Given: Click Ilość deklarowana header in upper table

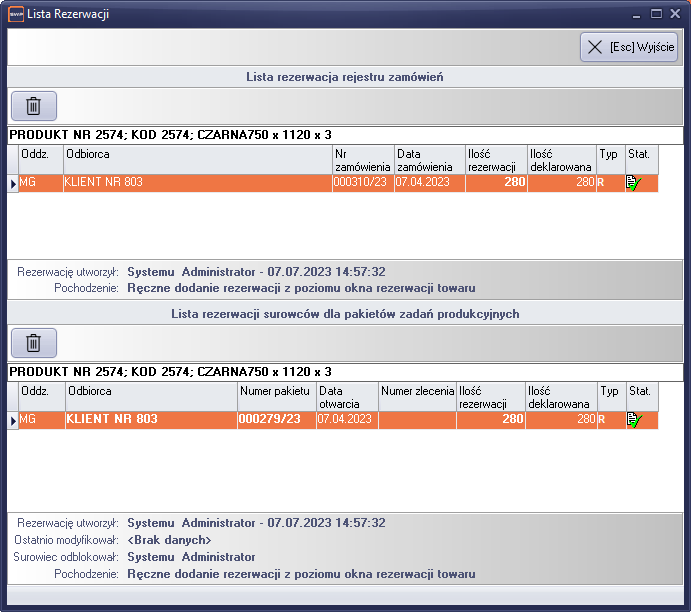Looking at the screenshot, I should (x=561, y=160).
